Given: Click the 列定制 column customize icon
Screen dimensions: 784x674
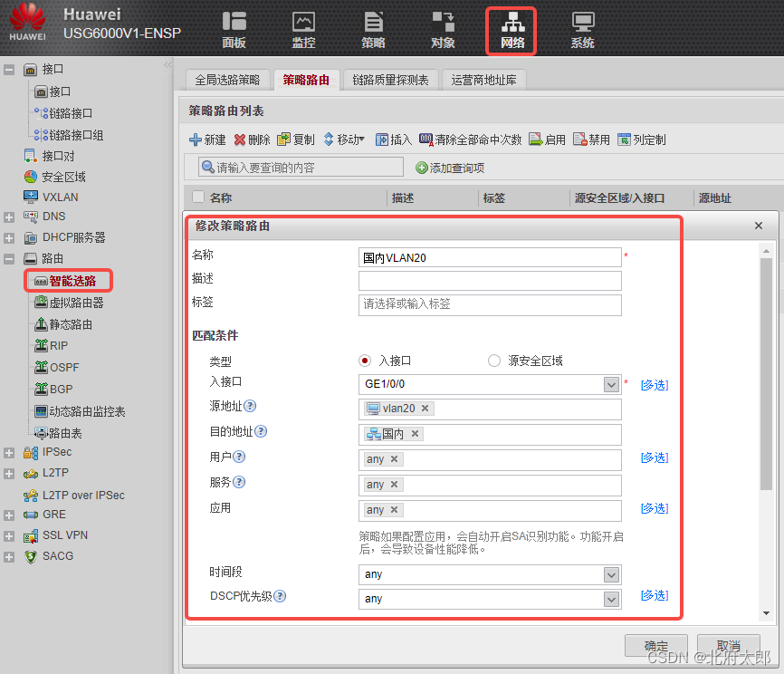Looking at the screenshot, I should point(624,140).
